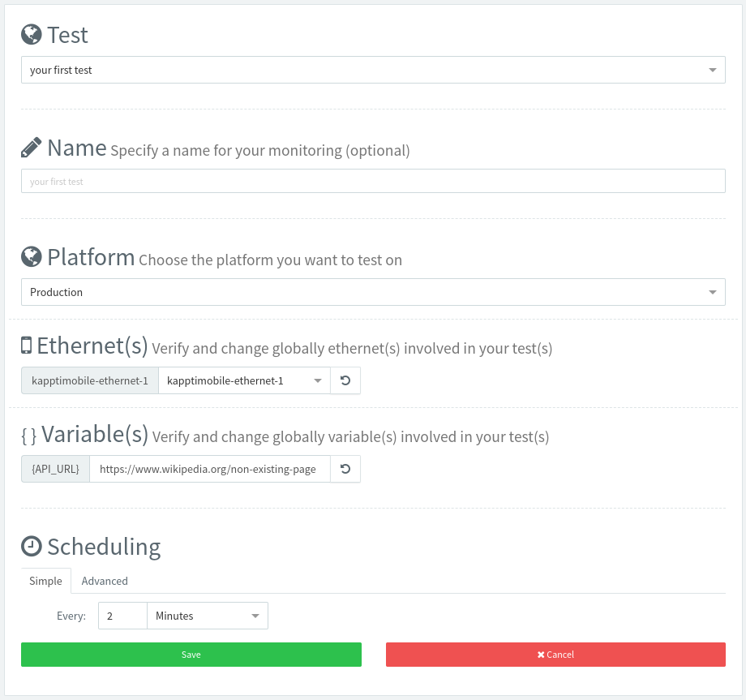Viewport: 746px width, 700px height.
Task: Switch to the Advanced scheduling tab
Action: click(105, 581)
